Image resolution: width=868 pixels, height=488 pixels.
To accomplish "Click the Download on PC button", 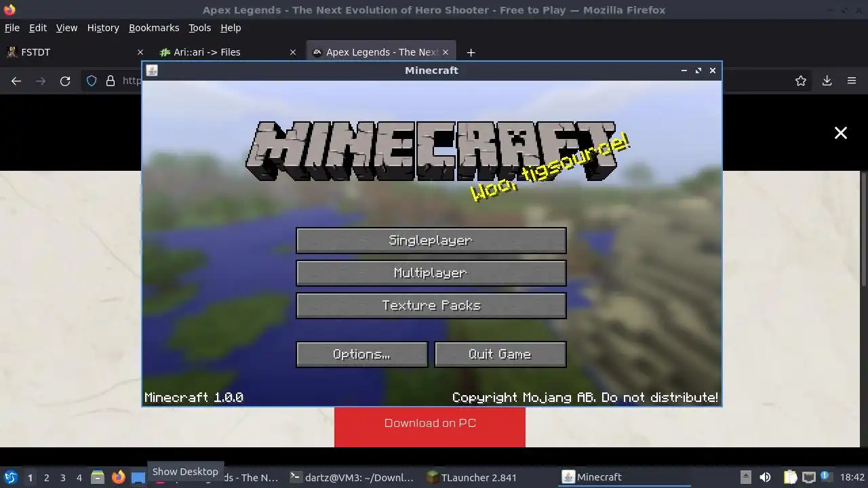I will click(430, 426).
